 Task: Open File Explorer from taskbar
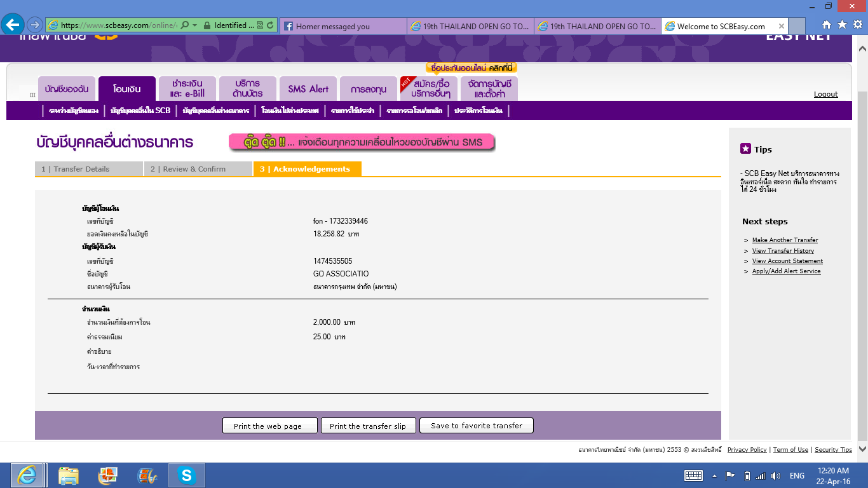click(68, 475)
